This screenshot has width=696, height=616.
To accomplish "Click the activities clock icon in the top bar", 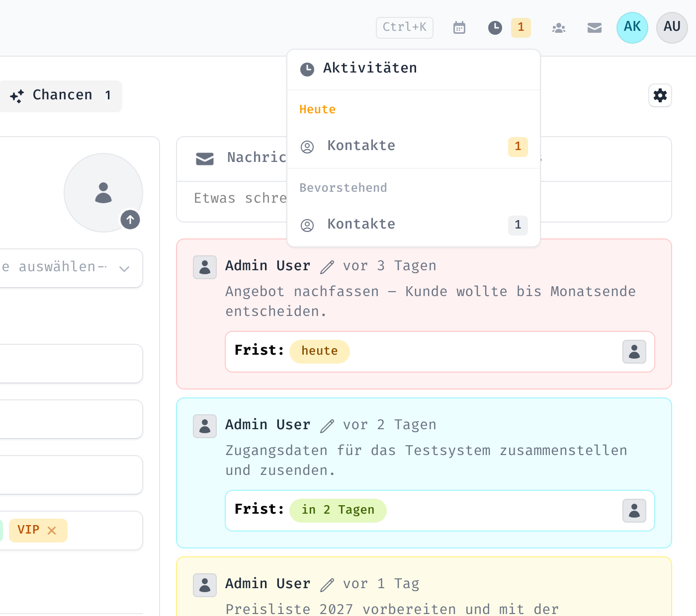I will pos(495,28).
